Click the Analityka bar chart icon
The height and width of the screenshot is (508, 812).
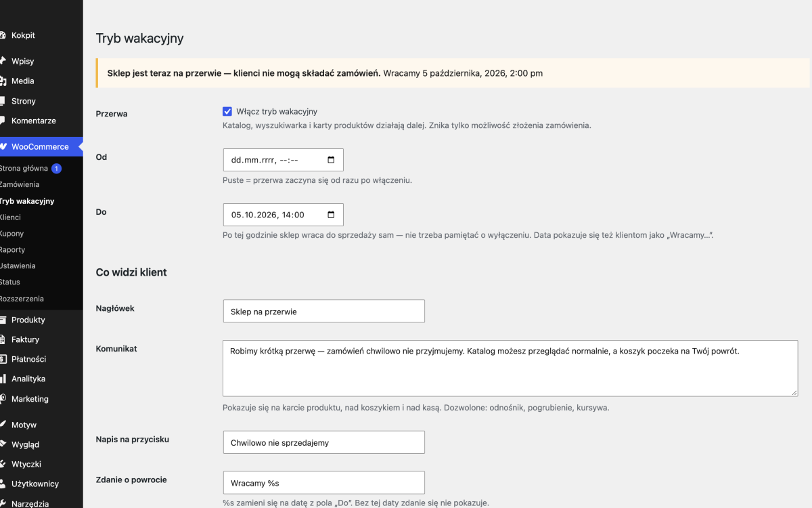point(3,379)
